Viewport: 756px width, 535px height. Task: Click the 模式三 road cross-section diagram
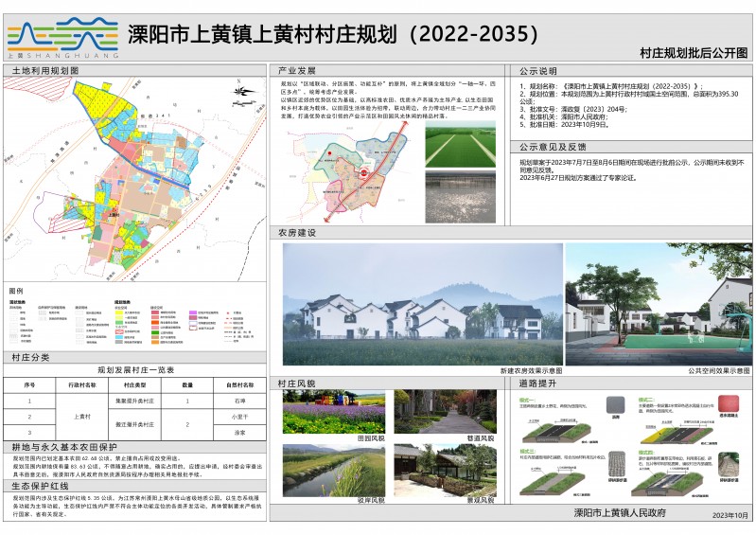tap(554, 483)
